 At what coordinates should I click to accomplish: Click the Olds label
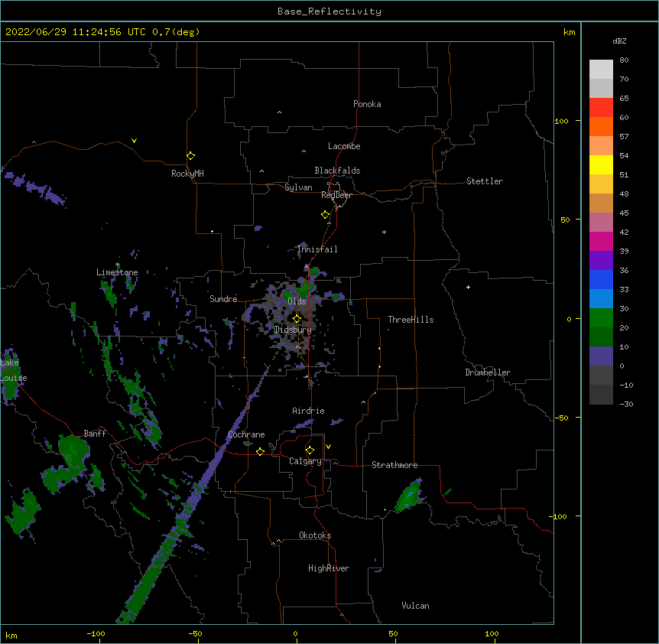coord(297,301)
